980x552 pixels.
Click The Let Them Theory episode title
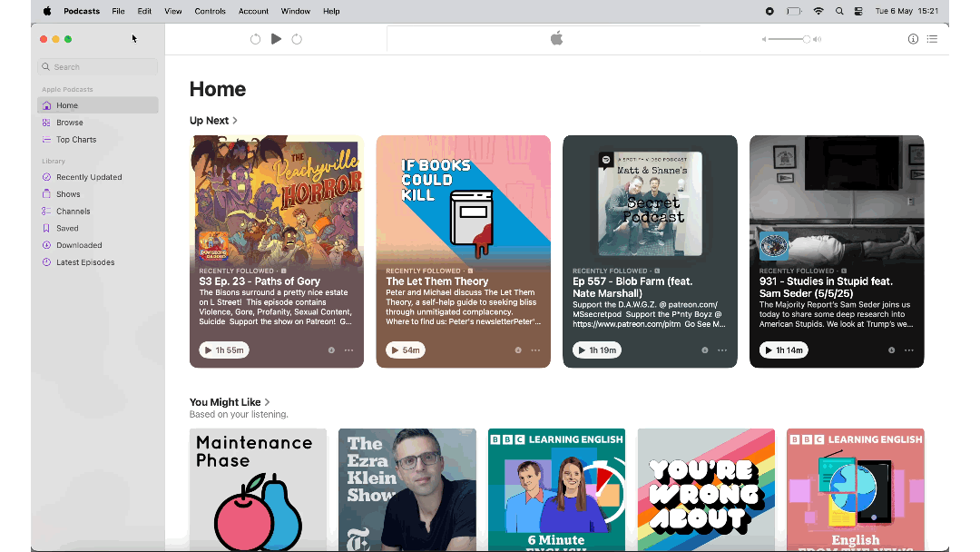(436, 281)
